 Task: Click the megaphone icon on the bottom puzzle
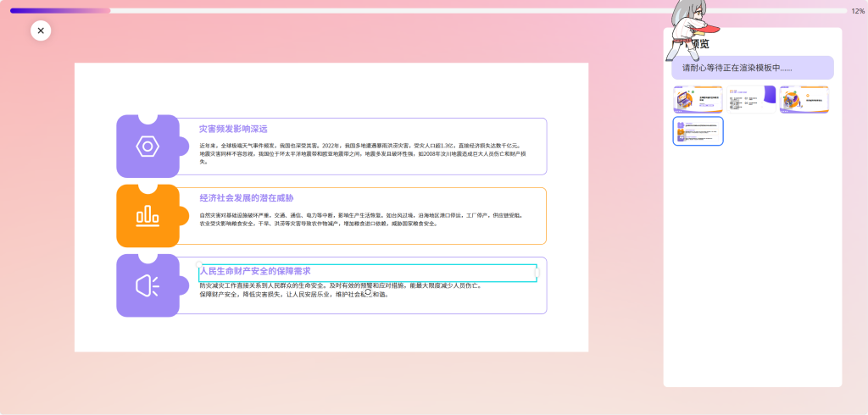(147, 286)
